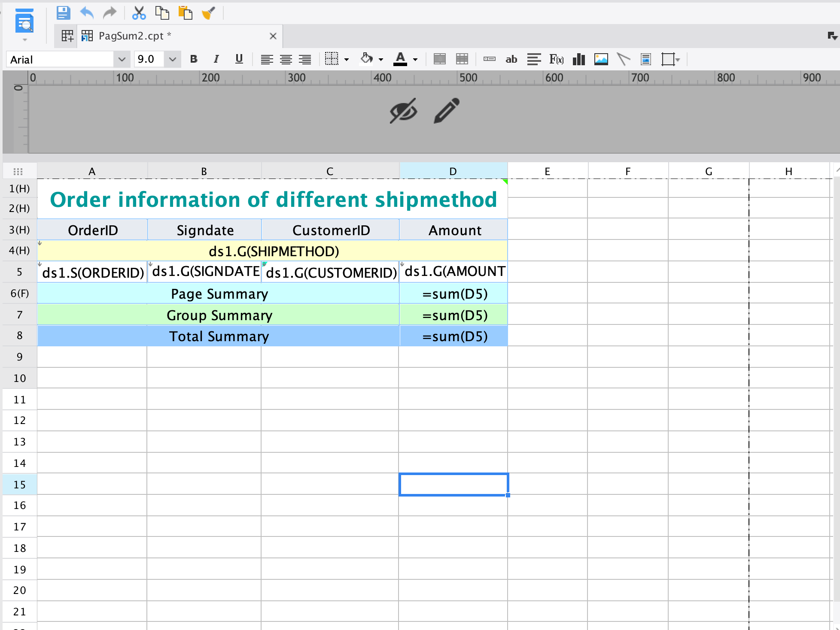Center align cell text
The height and width of the screenshot is (630, 840).
[286, 59]
